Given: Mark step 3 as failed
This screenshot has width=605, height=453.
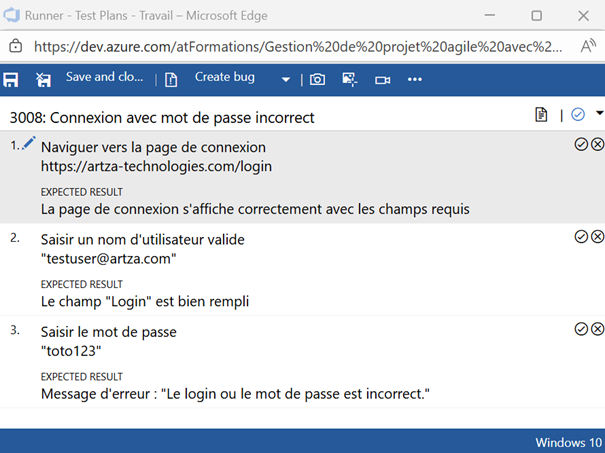Looking at the screenshot, I should [598, 329].
